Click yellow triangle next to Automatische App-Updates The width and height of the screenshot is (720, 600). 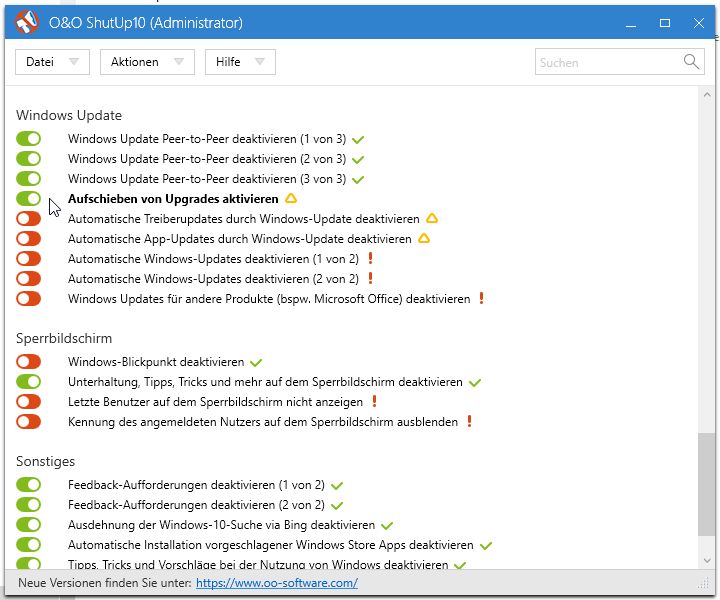(x=424, y=239)
